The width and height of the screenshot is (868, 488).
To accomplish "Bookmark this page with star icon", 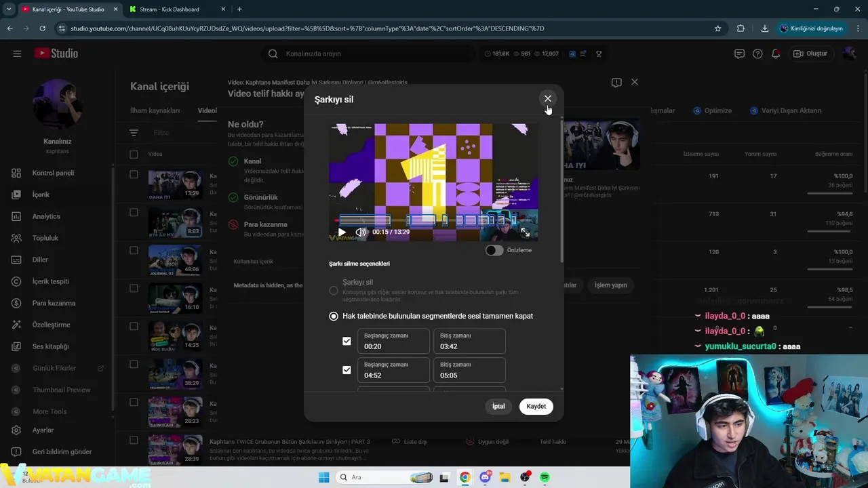I will click(x=717, y=28).
